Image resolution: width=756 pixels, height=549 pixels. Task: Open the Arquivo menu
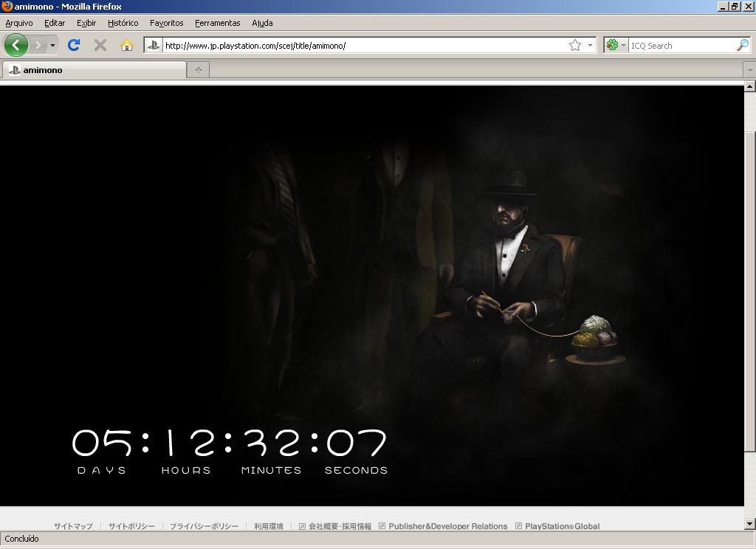(19, 23)
